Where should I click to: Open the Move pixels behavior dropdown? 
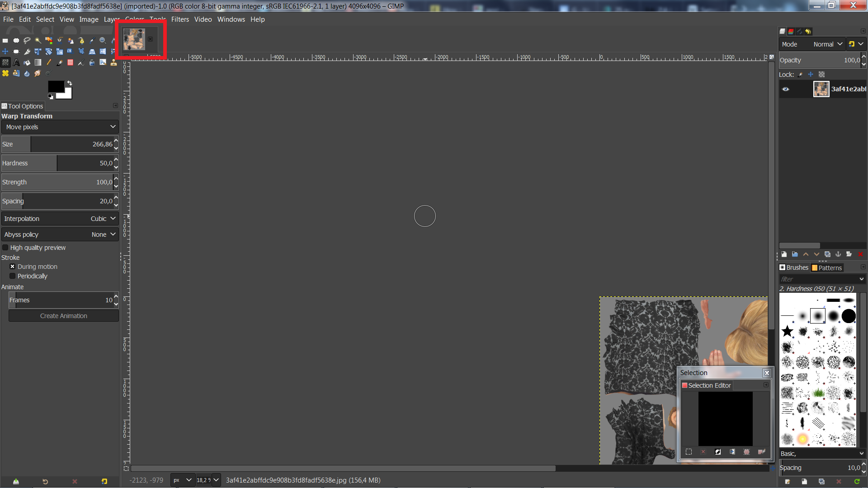point(60,127)
